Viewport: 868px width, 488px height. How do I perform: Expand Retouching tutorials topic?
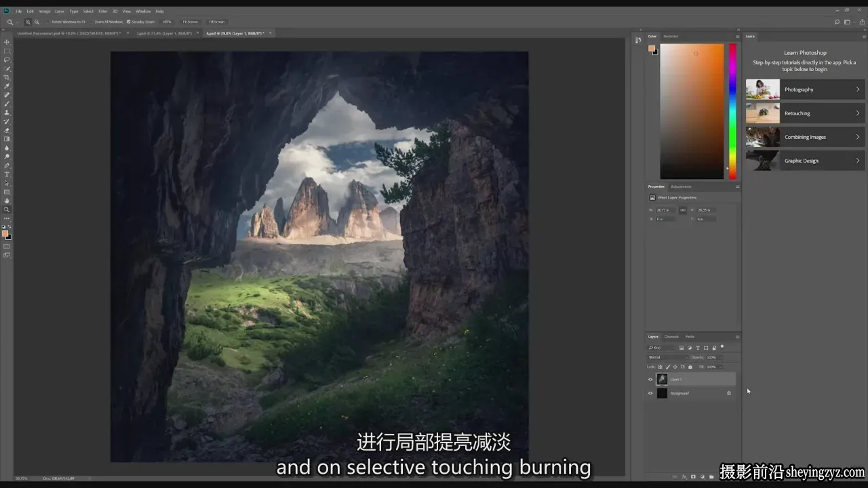pyautogui.click(x=805, y=113)
